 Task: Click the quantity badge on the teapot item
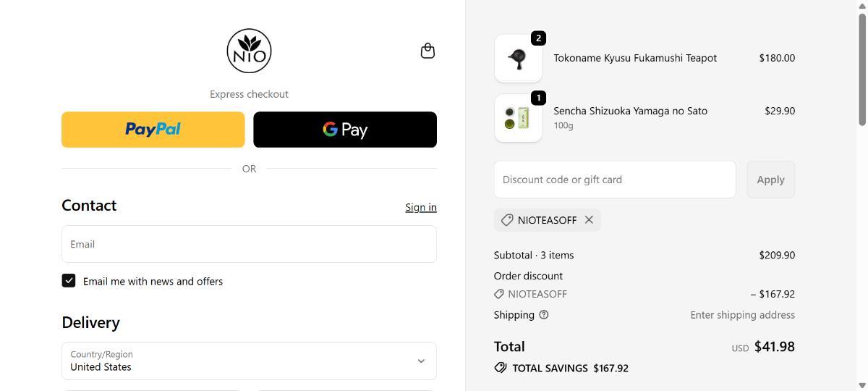point(538,38)
